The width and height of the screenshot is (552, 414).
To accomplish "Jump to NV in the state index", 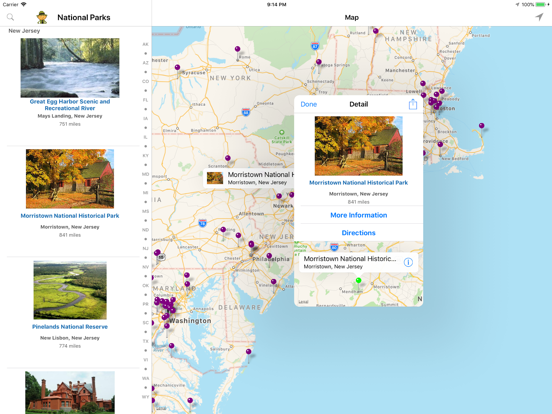I will point(145,267).
